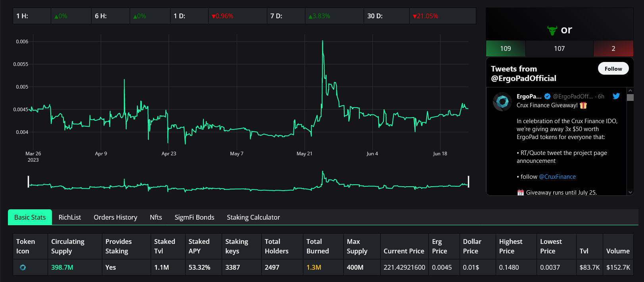644x282 pixels.
Task: Click the tweet feed scrollbar thumb
Action: (630, 97)
